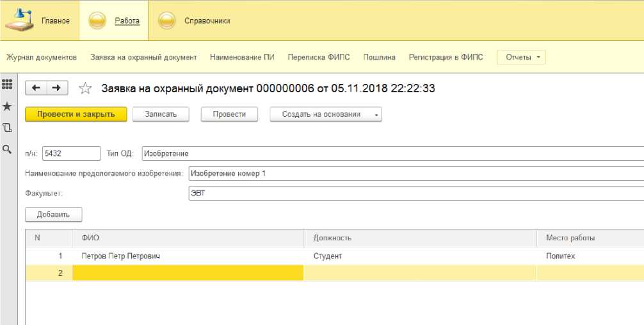The width and height of the screenshot is (644, 325).
Task: Focus the Тип ОД field Изобретение
Action: [x=392, y=153]
